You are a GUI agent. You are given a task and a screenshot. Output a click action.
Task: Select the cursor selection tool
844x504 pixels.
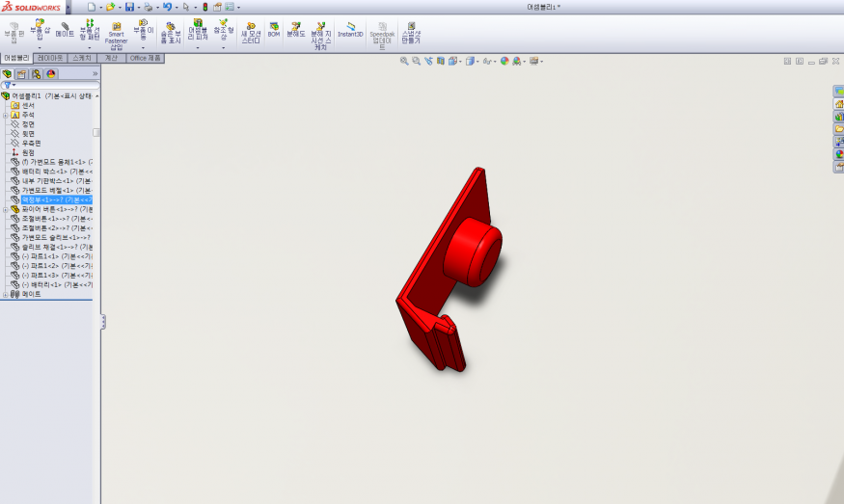click(x=186, y=7)
